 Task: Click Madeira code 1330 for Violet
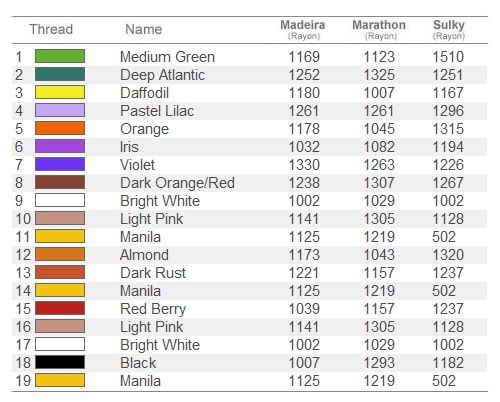(x=304, y=165)
